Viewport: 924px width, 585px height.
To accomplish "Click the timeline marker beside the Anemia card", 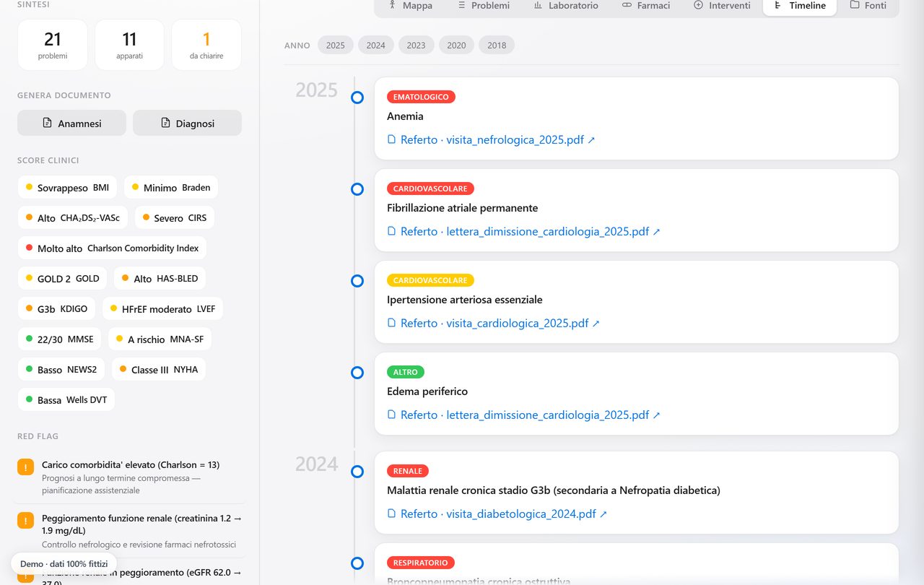I will point(357,97).
